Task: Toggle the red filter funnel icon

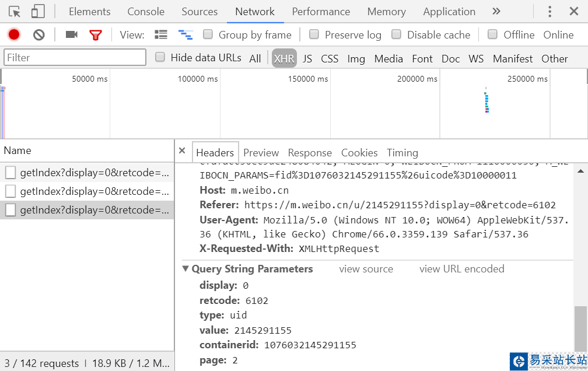Action: pos(96,35)
